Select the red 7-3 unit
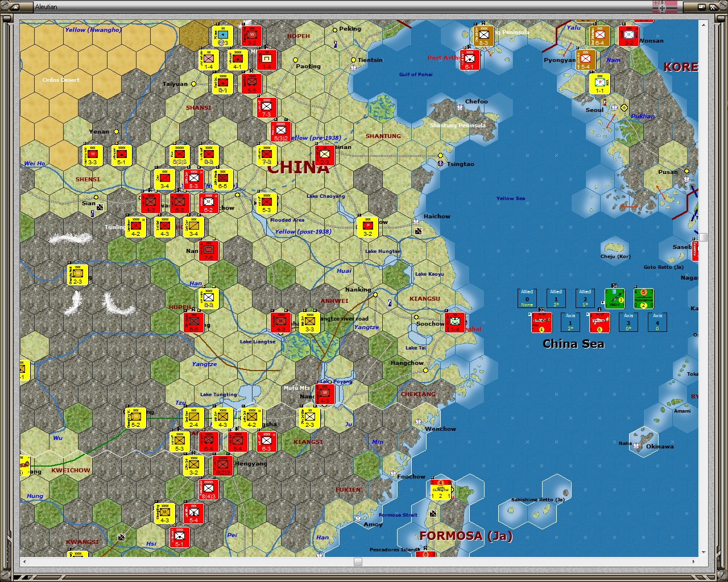 coord(266,107)
